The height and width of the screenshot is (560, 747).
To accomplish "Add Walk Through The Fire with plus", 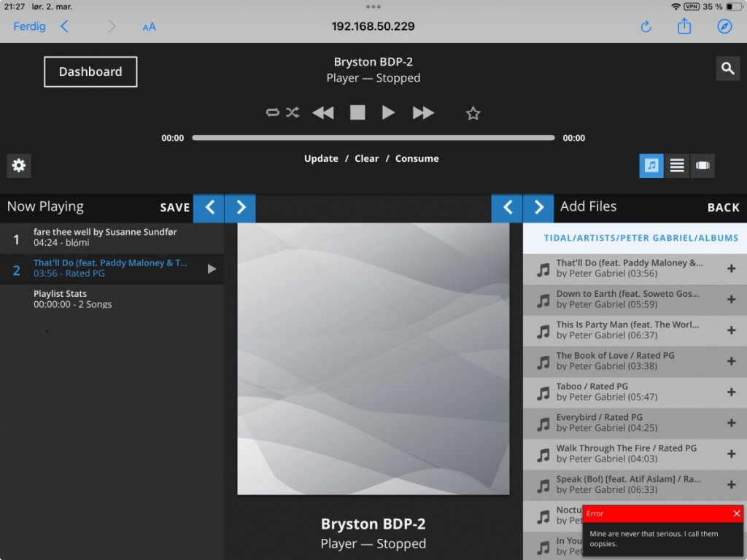I will [x=731, y=454].
